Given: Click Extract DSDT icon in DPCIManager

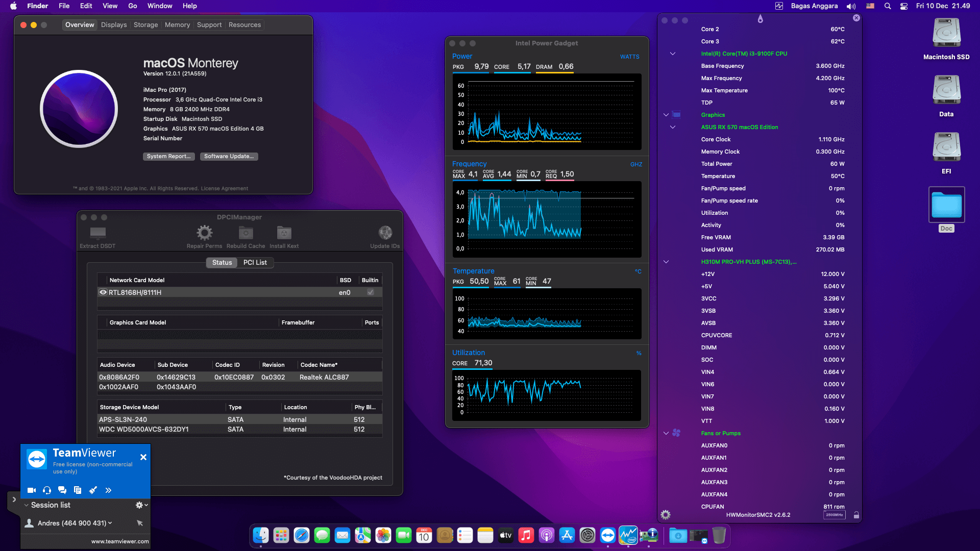Looking at the screenshot, I should click(97, 233).
